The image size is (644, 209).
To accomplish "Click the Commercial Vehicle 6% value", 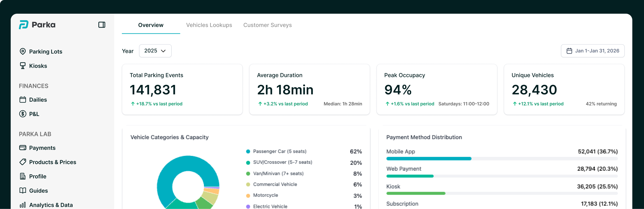I will click(x=358, y=185).
